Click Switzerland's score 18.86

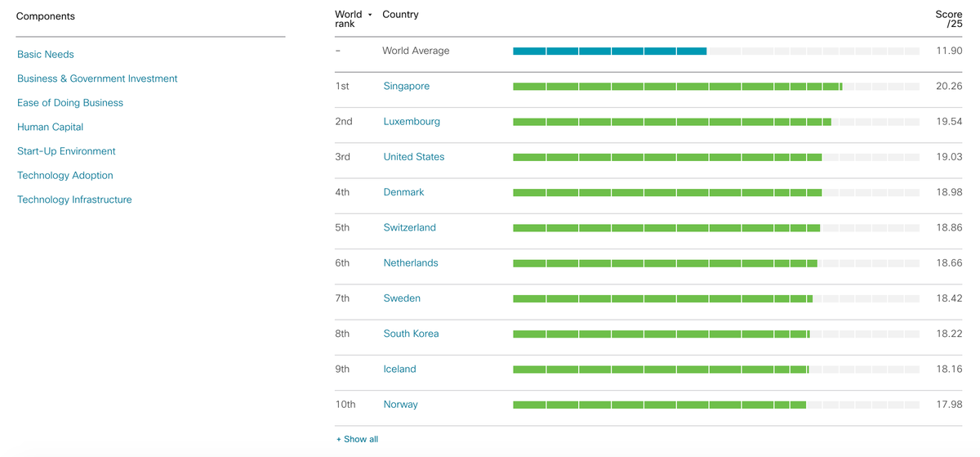(949, 227)
